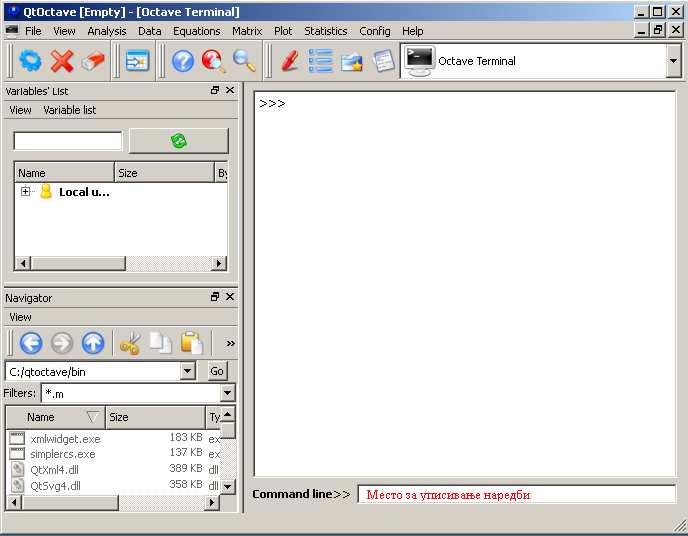
Task: Open the File menu
Action: click(33, 31)
